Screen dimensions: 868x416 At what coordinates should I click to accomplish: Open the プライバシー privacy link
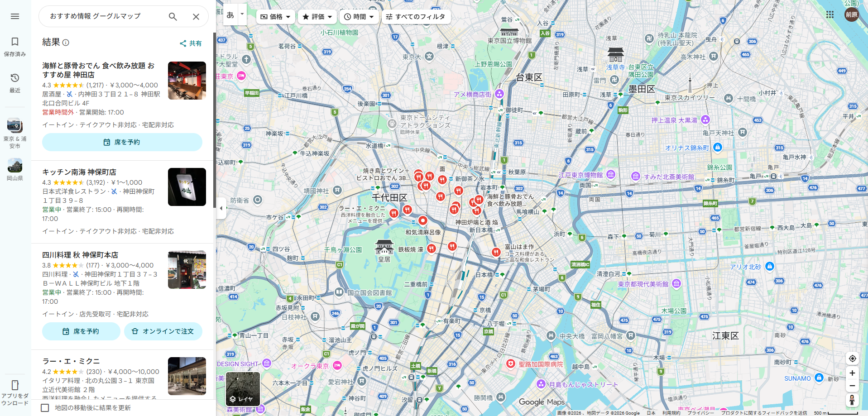point(700,413)
